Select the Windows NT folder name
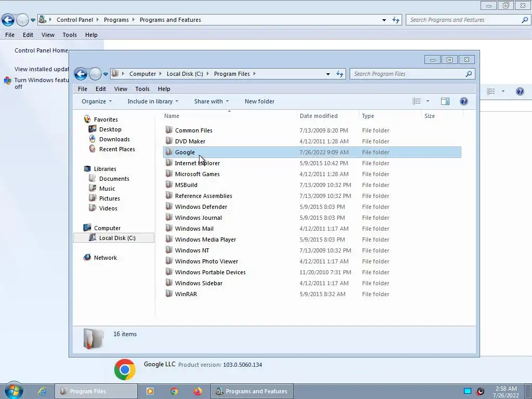532x399 pixels. click(x=192, y=250)
